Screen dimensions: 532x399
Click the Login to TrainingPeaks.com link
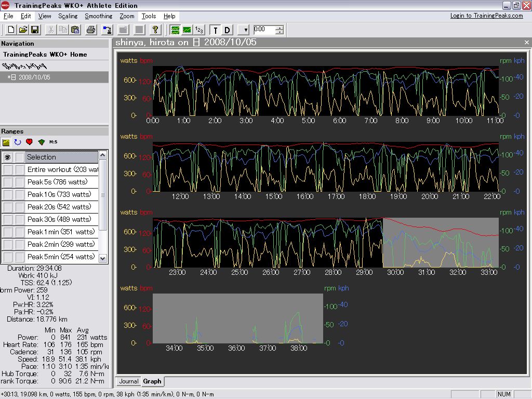tap(486, 16)
